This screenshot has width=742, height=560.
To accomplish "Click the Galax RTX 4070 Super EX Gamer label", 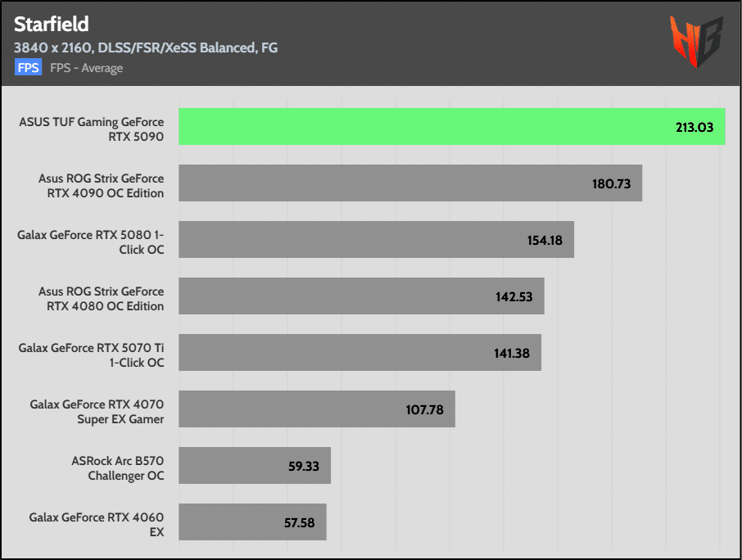I will point(97,412).
